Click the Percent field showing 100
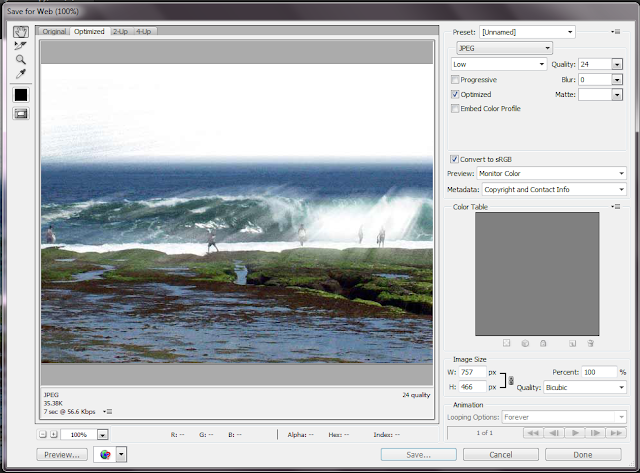This screenshot has height=473, width=640. click(x=599, y=372)
